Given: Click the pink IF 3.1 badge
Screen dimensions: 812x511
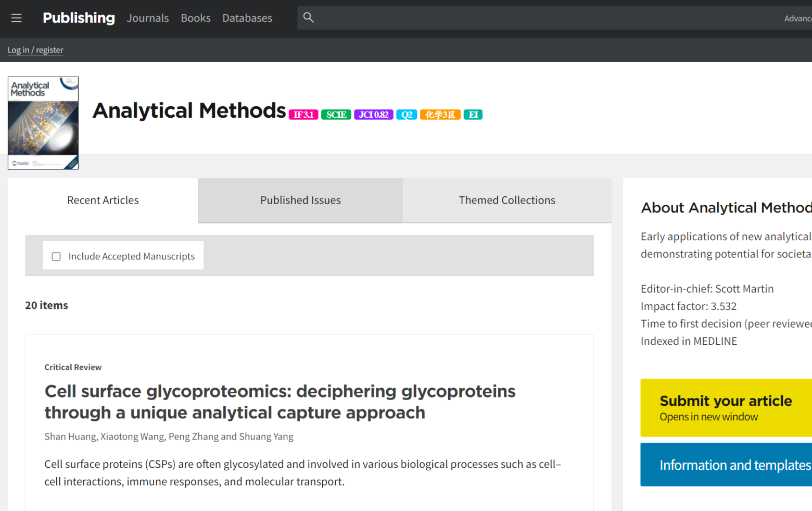Looking at the screenshot, I should click(x=303, y=115).
